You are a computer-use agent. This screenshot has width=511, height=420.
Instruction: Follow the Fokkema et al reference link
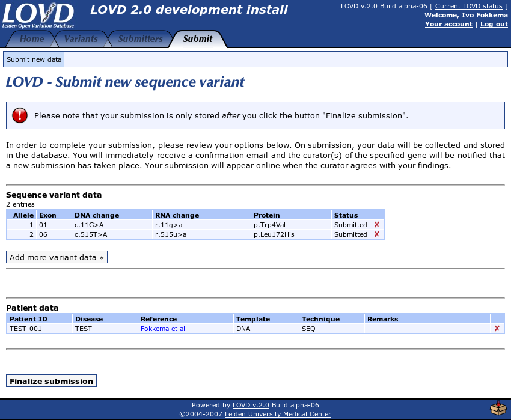pos(163,329)
